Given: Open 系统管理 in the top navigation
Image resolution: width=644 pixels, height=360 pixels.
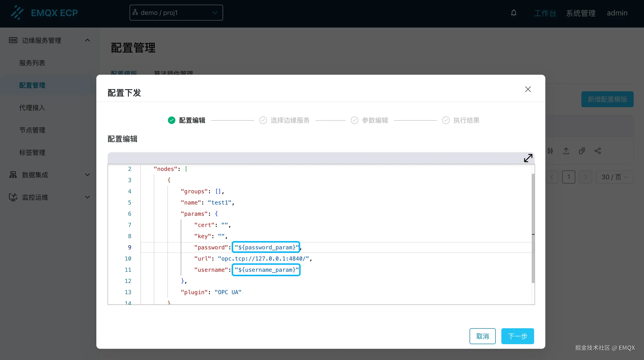Looking at the screenshot, I should 580,13.
